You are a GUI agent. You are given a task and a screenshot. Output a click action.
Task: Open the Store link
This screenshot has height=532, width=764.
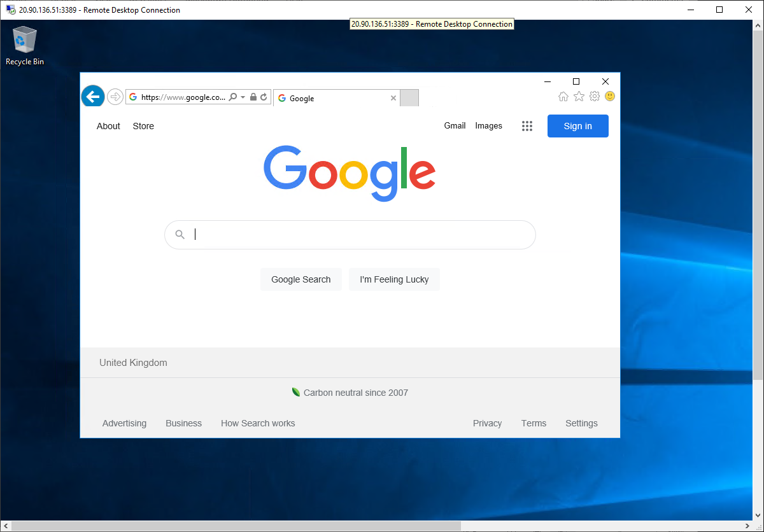pos(143,126)
